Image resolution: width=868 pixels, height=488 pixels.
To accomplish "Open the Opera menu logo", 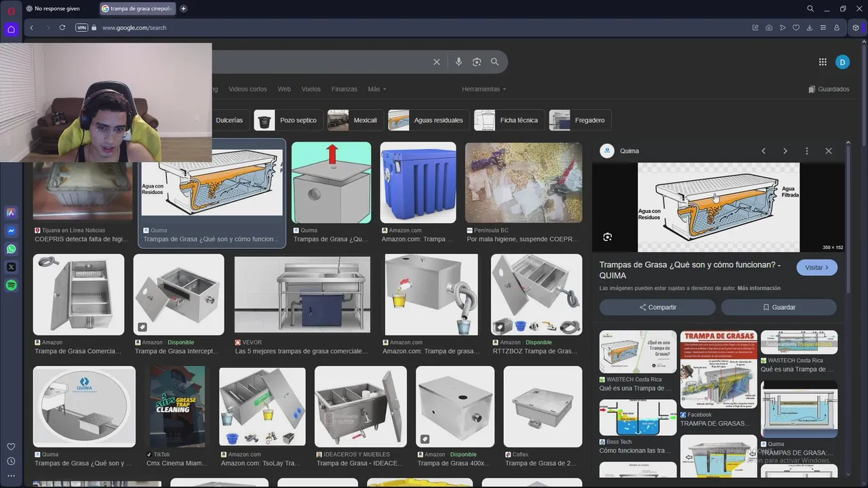I will (11, 9).
